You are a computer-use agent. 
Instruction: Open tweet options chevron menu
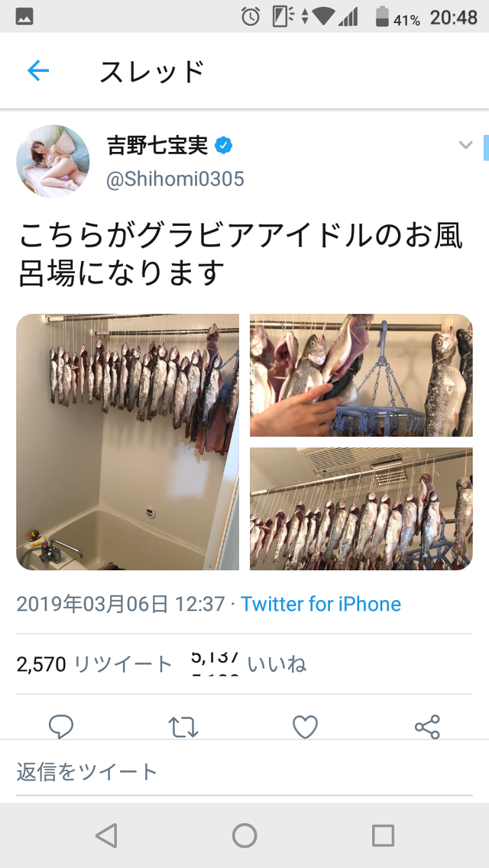466,145
